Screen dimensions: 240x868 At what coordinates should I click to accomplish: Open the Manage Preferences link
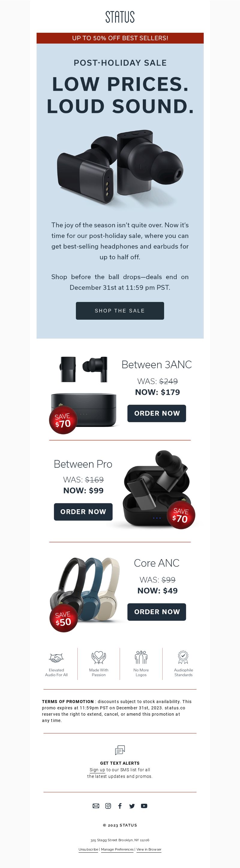click(x=117, y=849)
